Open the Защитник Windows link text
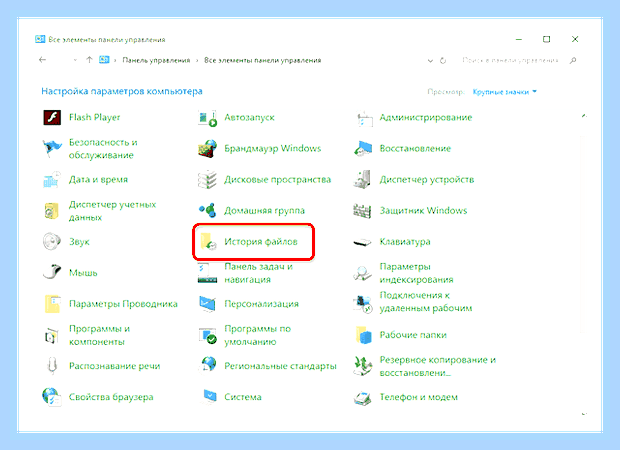620x450 pixels. 423,211
